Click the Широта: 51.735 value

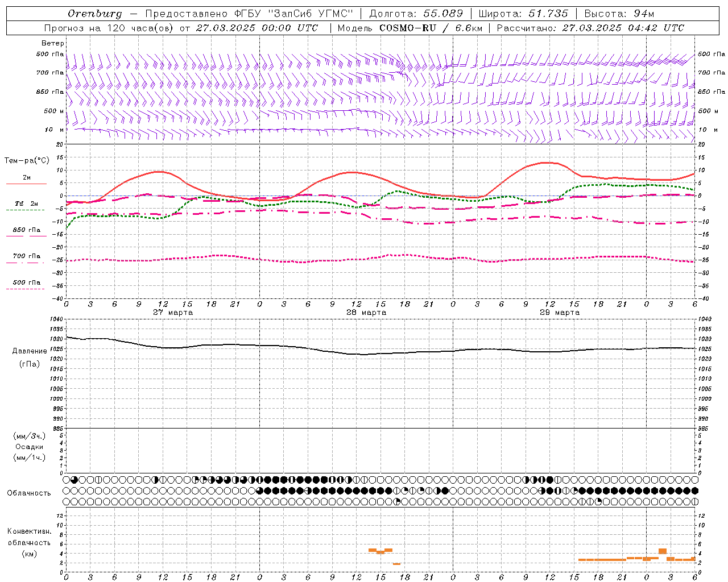pyautogui.click(x=523, y=14)
